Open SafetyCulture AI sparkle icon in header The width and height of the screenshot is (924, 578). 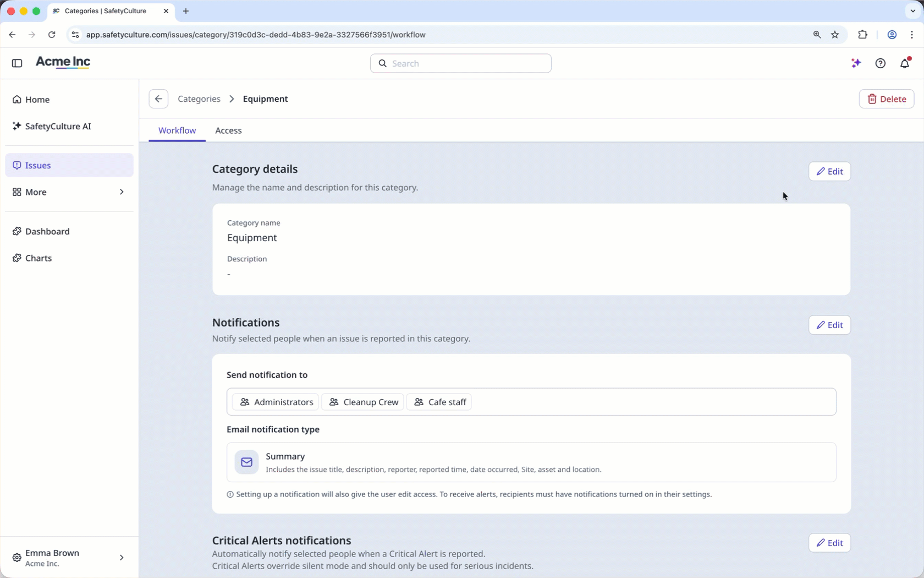pos(856,63)
